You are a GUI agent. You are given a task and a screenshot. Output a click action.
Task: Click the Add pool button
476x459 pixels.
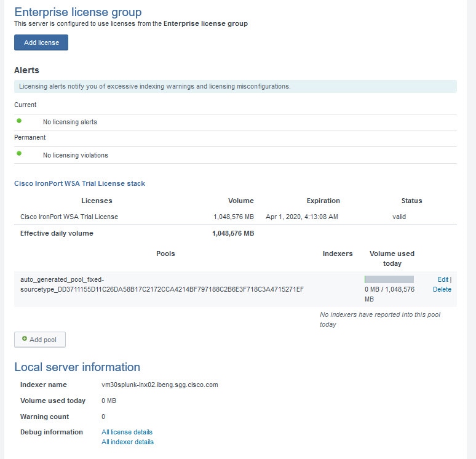[40, 340]
